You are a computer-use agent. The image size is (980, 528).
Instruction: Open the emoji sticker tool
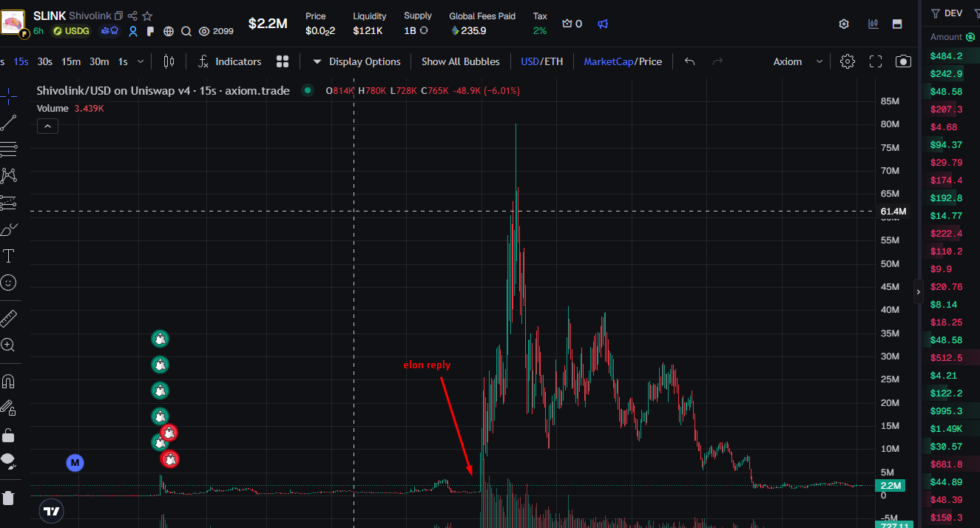8,282
